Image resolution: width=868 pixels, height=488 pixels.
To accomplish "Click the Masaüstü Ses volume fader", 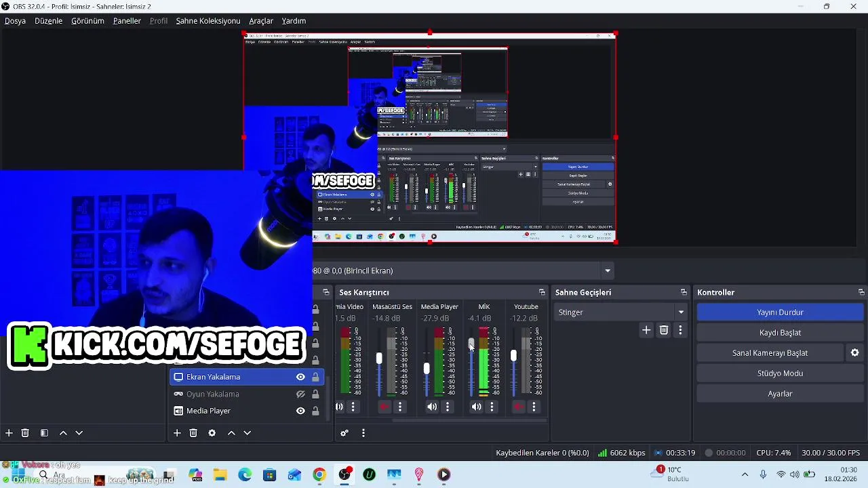I will [379, 359].
